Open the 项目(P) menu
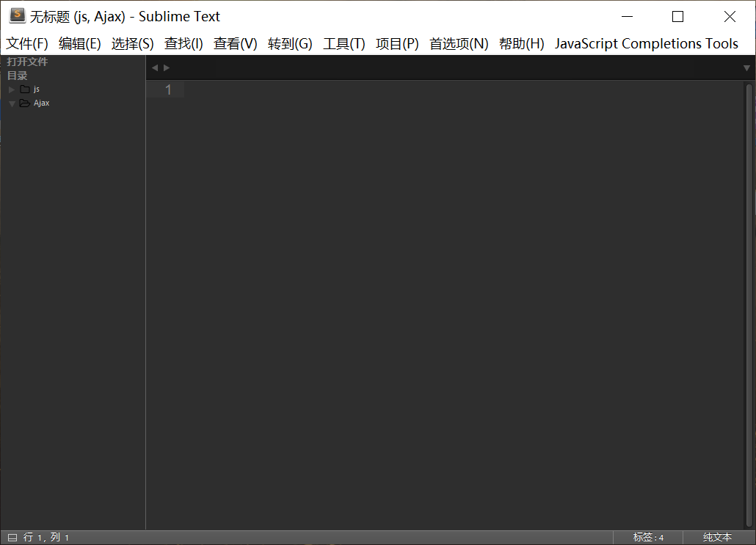This screenshot has width=756, height=545. click(397, 44)
